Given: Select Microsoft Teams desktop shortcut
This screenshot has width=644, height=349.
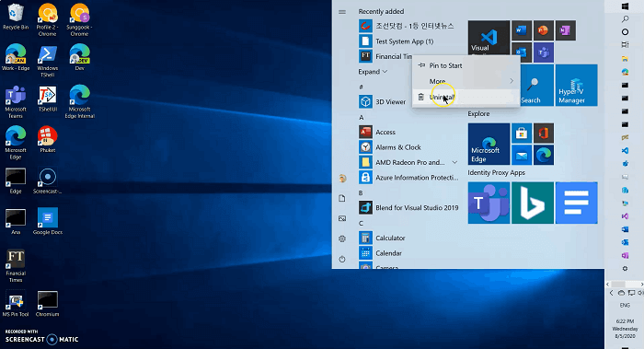Looking at the screenshot, I should click(16, 102).
